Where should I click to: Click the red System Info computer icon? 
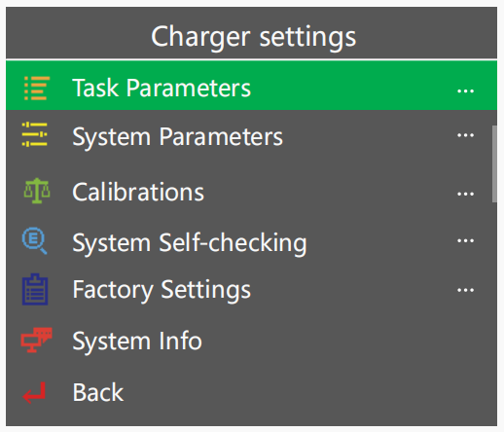point(36,340)
